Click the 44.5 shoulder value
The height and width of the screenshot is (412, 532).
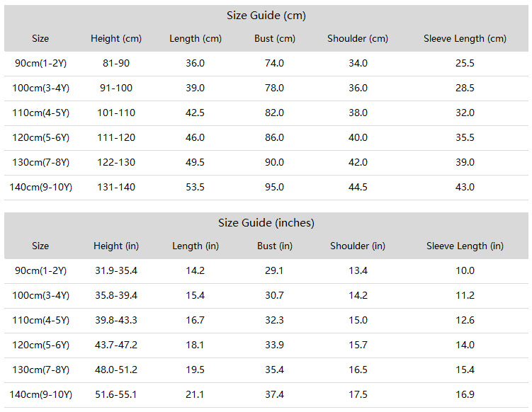pyautogui.click(x=358, y=187)
